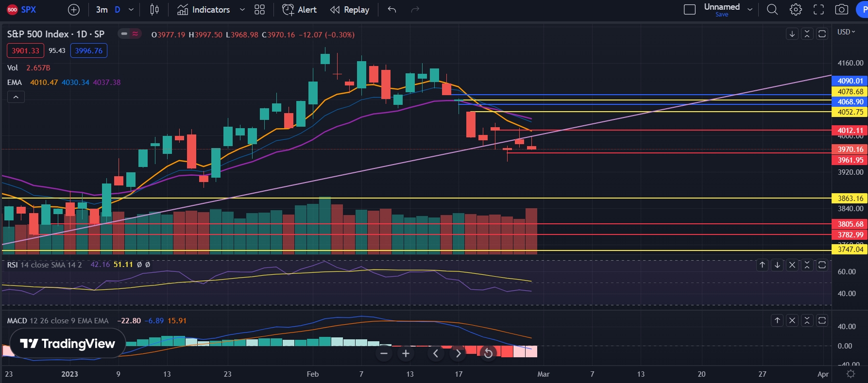Reset the chart view
This screenshot has height=383, width=868.
click(x=488, y=353)
